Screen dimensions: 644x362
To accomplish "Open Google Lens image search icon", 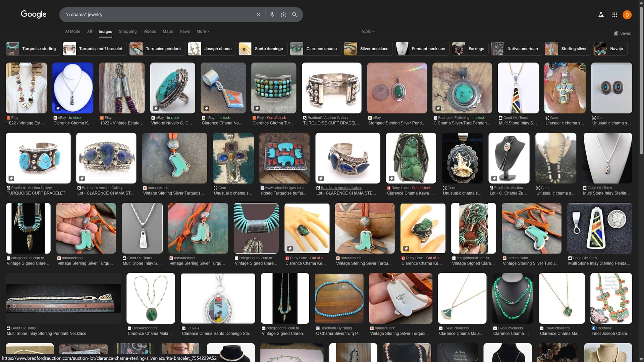I will pyautogui.click(x=283, y=15).
